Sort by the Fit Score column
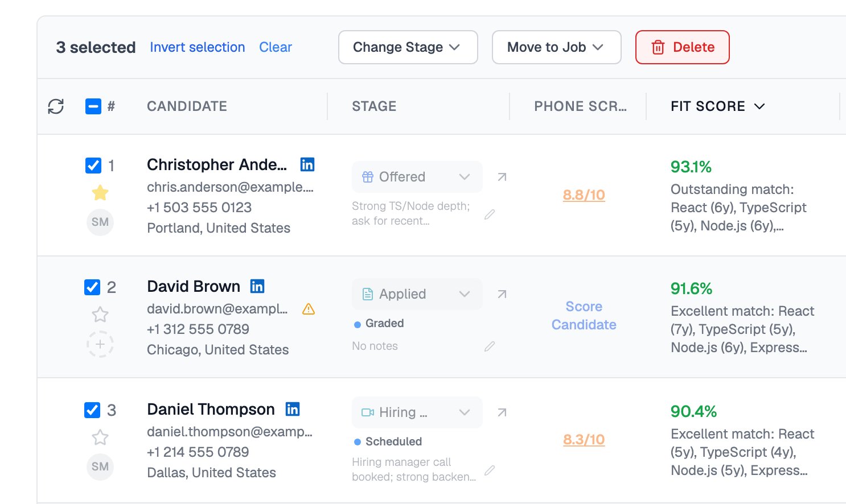846x504 pixels. point(717,106)
